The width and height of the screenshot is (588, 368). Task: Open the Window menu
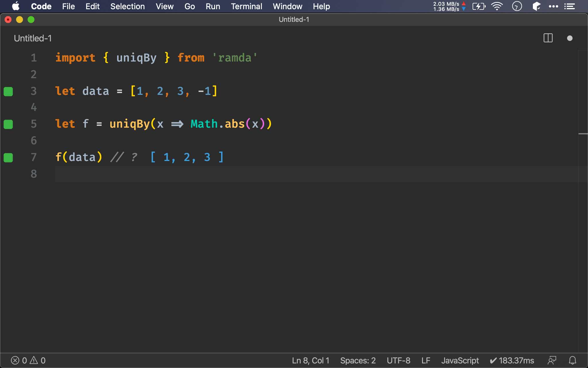tap(287, 6)
